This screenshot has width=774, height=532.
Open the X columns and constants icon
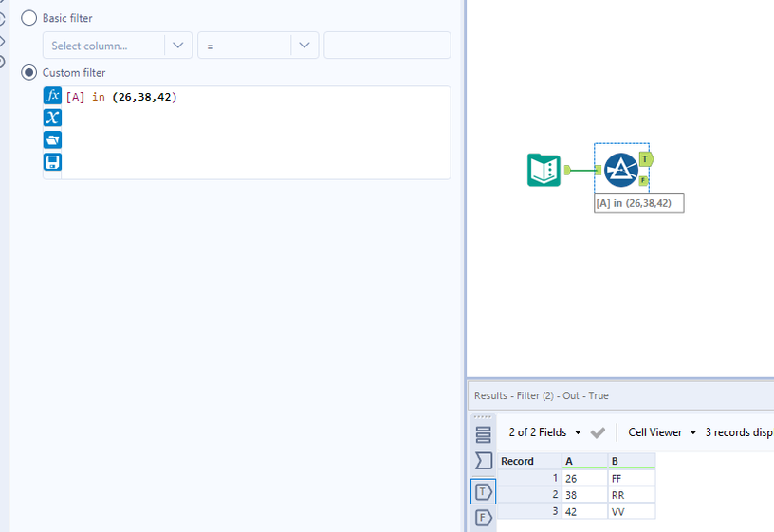52,118
